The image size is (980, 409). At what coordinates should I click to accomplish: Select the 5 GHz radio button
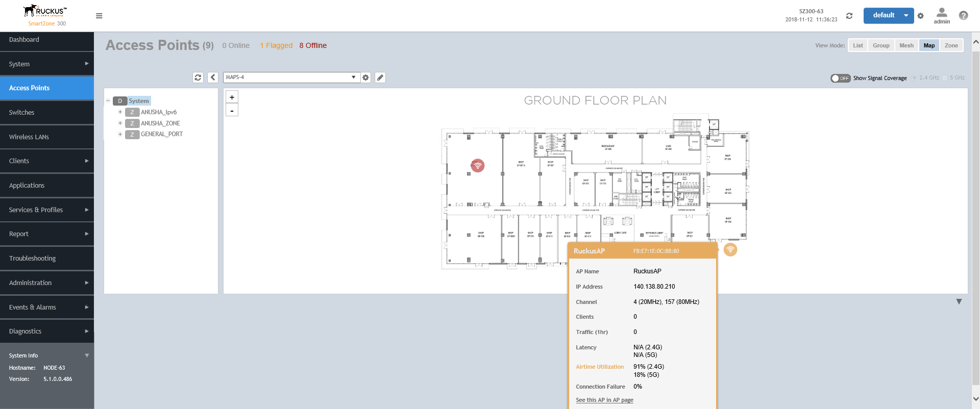[x=945, y=78]
